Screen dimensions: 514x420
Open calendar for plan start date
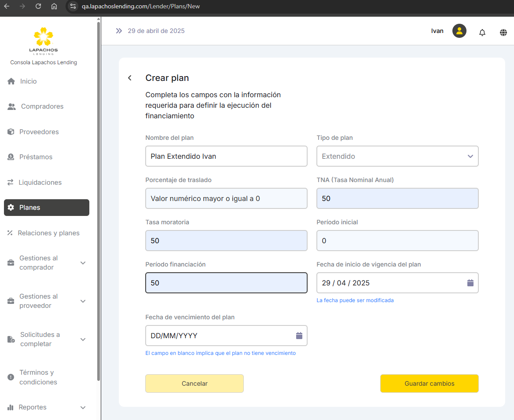pos(470,283)
